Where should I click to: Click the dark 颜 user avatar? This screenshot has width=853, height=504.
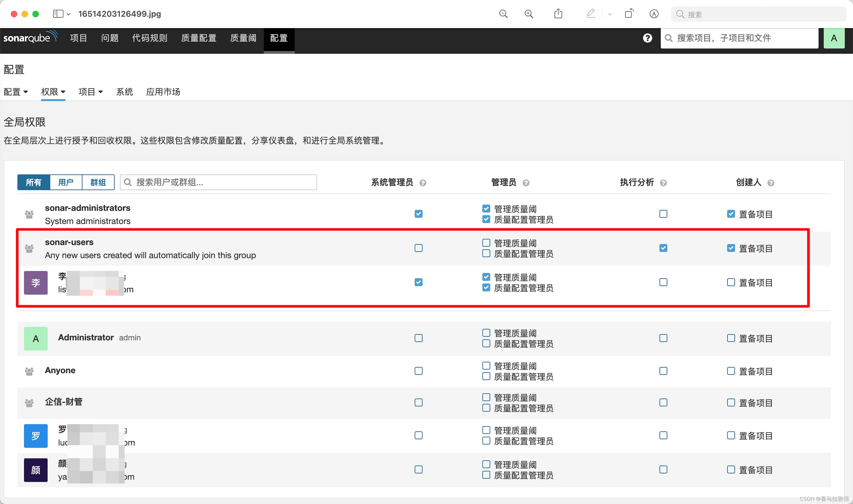point(36,470)
